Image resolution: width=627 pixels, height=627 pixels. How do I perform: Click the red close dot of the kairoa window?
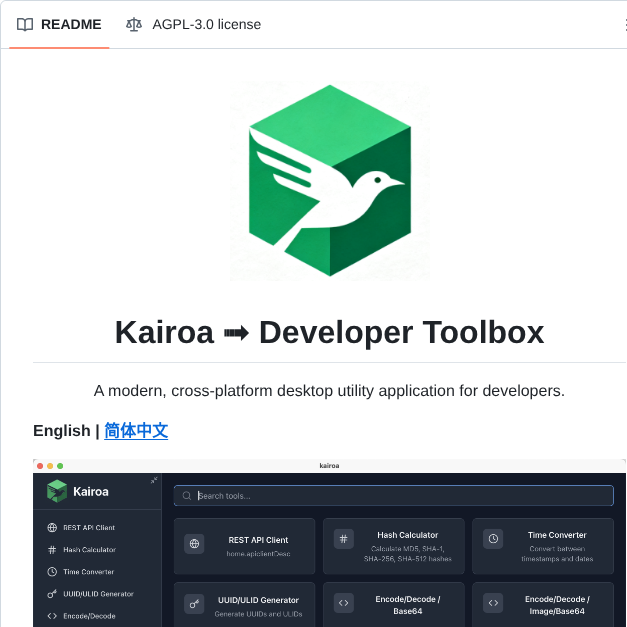coord(40,466)
